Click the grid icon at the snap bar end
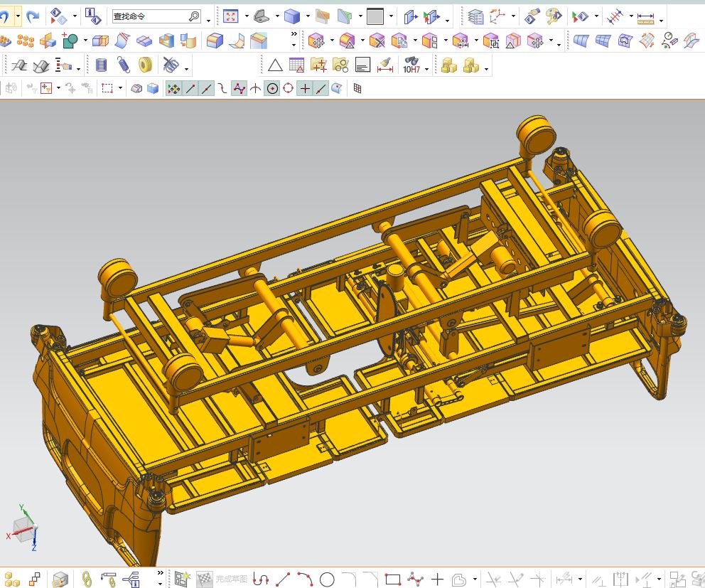The width and height of the screenshot is (705, 588). point(357,89)
